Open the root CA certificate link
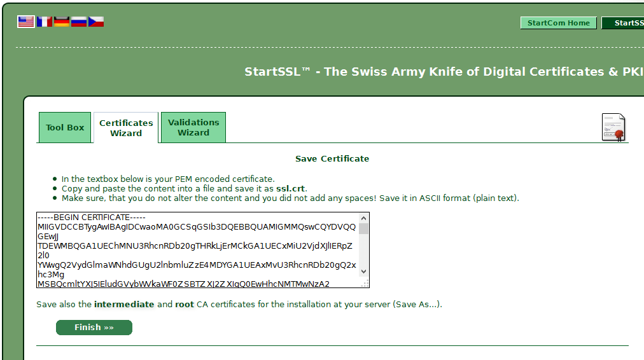 [x=185, y=305]
